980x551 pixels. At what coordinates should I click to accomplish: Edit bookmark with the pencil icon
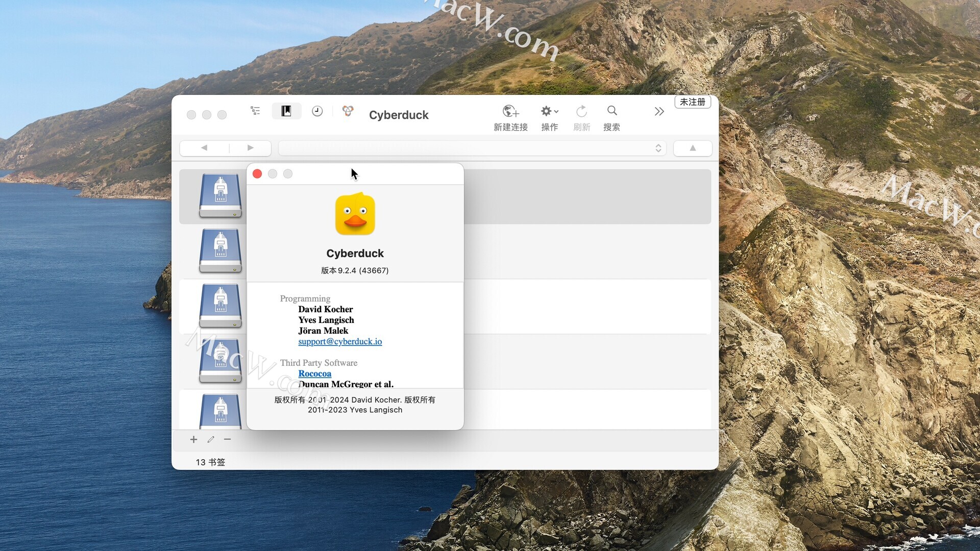tap(211, 439)
